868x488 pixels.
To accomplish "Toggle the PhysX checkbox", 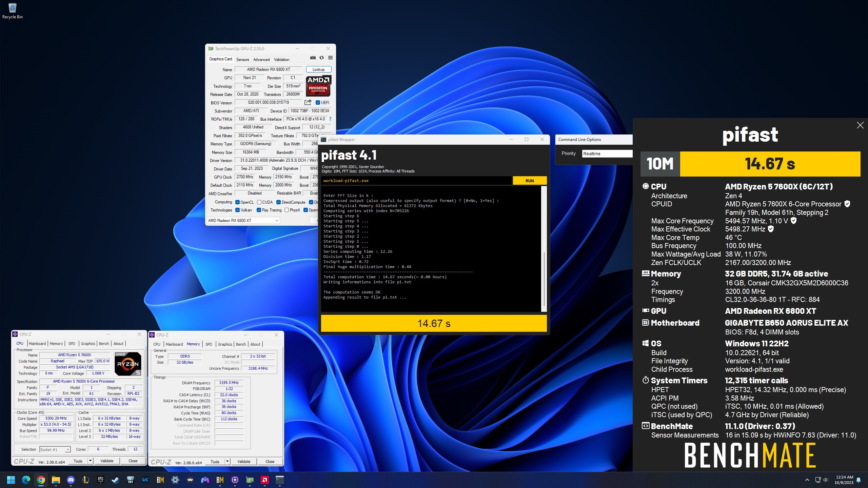I will (287, 210).
